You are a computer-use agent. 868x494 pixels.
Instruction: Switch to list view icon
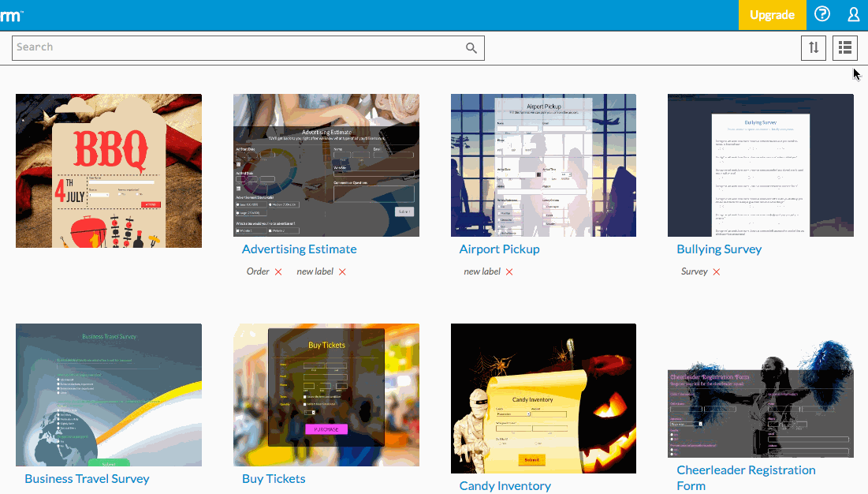click(x=845, y=47)
